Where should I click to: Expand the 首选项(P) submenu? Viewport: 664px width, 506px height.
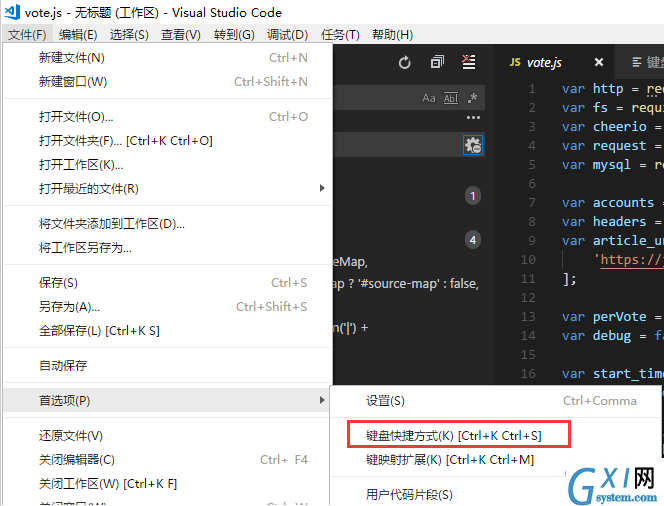pyautogui.click(x=168, y=400)
